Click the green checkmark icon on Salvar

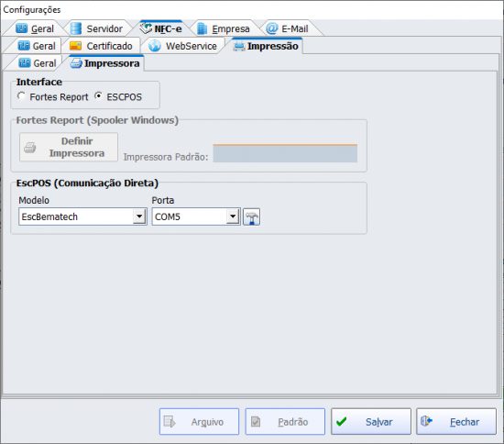(x=342, y=421)
